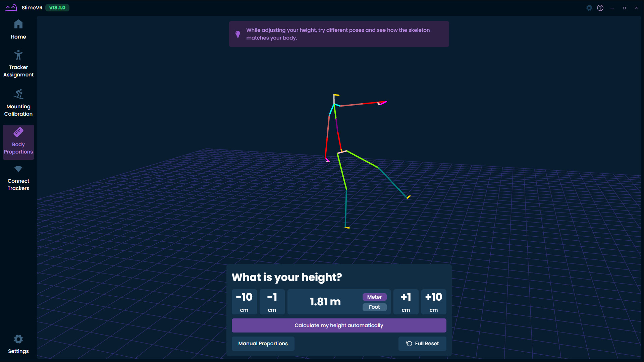Select the Body Proportions sidebar tab
The width and height of the screenshot is (644, 362).
click(18, 142)
